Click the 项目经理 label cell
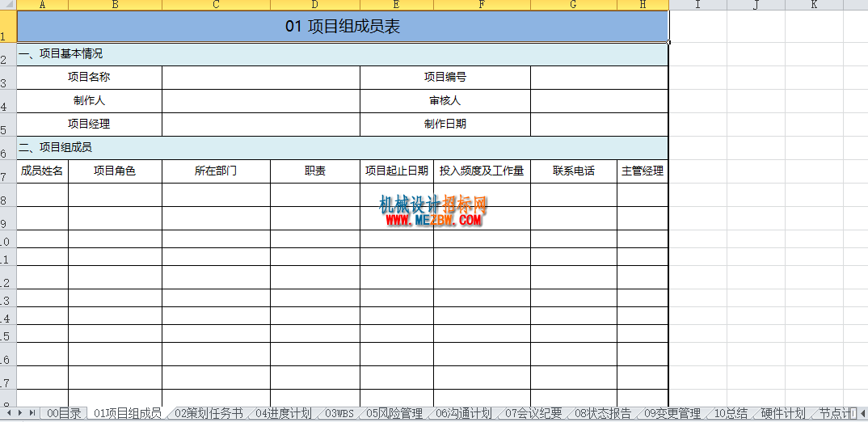The height and width of the screenshot is (422, 868). (x=89, y=124)
